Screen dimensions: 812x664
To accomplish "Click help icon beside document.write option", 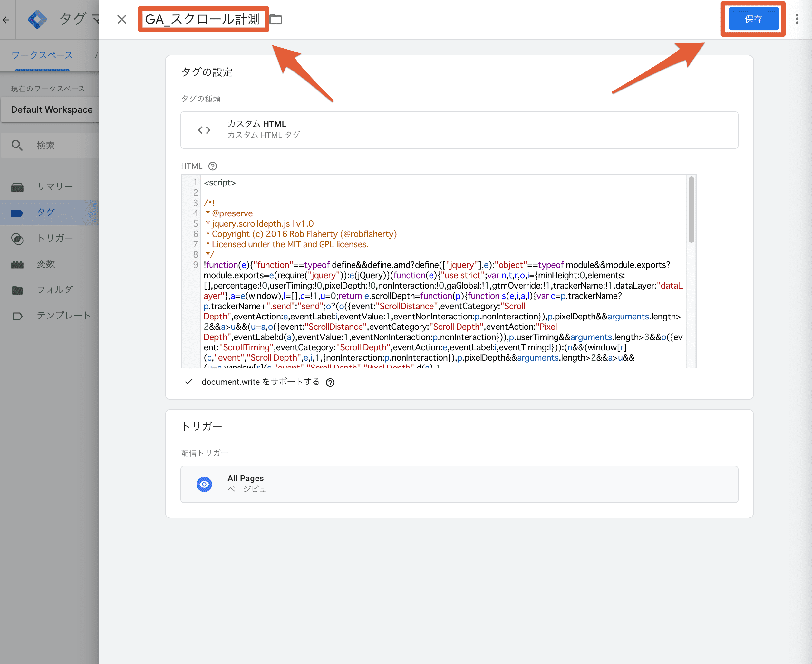I will 330,383.
